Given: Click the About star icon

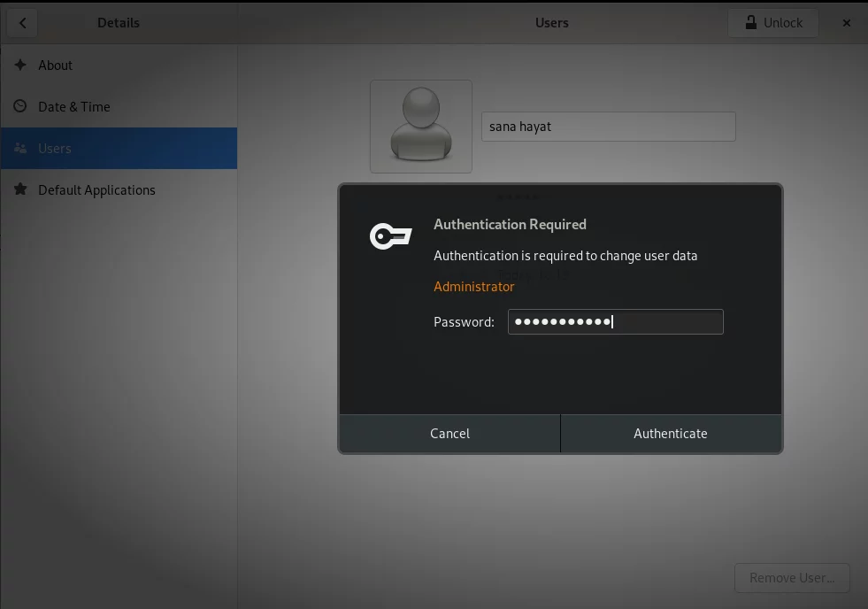Looking at the screenshot, I should pyautogui.click(x=20, y=65).
